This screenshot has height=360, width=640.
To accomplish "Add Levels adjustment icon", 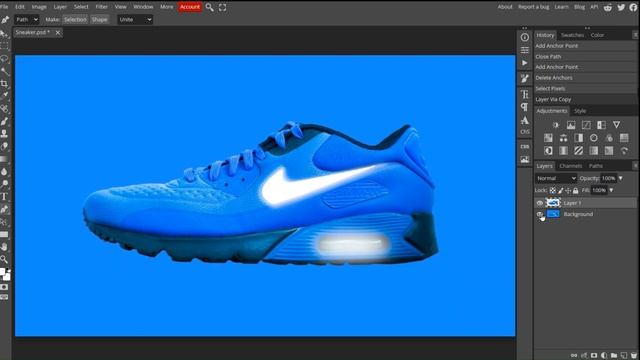I will [x=571, y=125].
